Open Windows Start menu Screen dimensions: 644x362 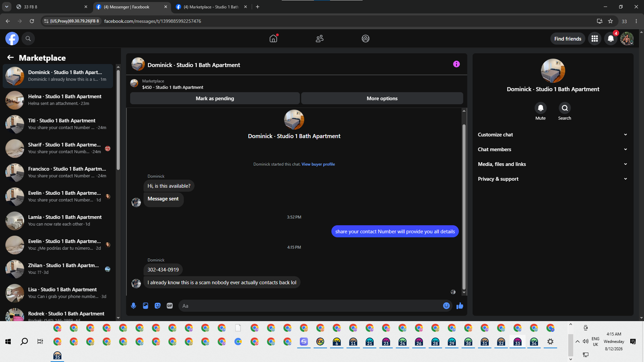pos(8,342)
